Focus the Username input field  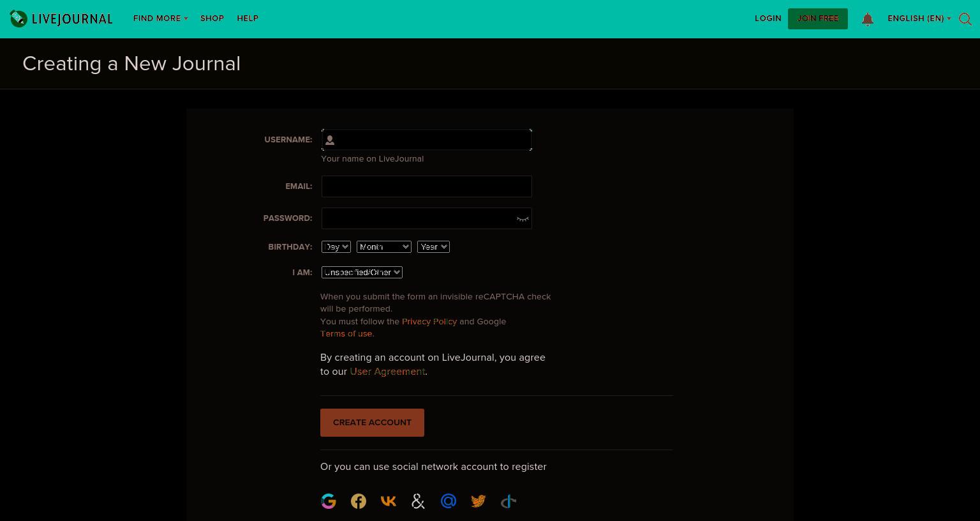[x=427, y=140]
